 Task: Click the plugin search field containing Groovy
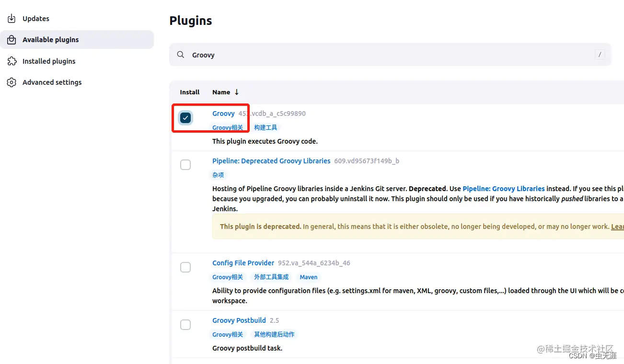pyautogui.click(x=390, y=55)
